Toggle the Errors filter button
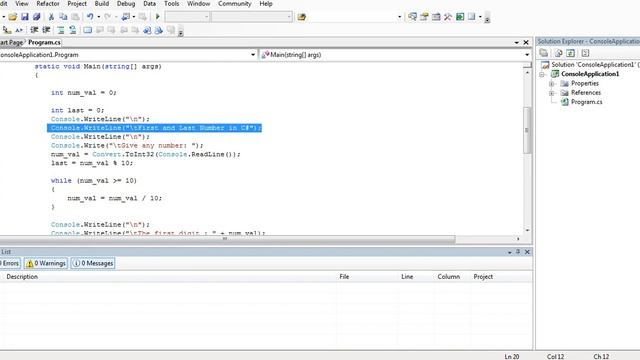 click(10, 263)
